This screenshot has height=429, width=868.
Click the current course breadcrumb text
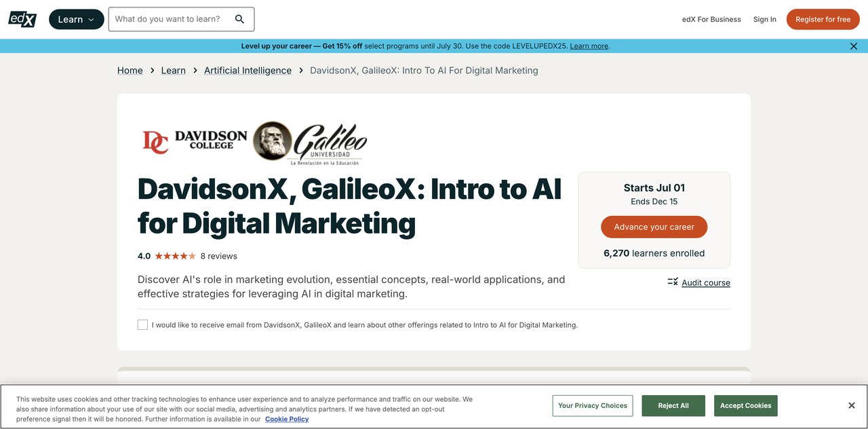click(x=424, y=71)
